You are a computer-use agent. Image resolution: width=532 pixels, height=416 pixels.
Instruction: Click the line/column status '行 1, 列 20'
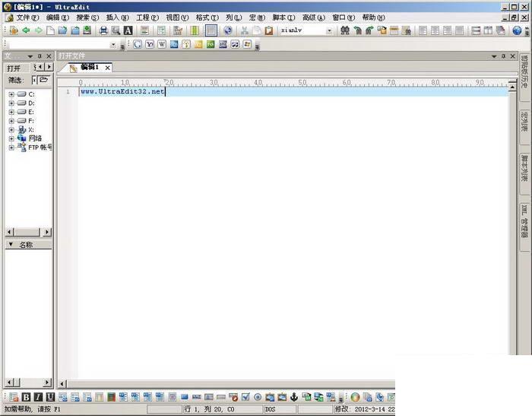click(223, 409)
